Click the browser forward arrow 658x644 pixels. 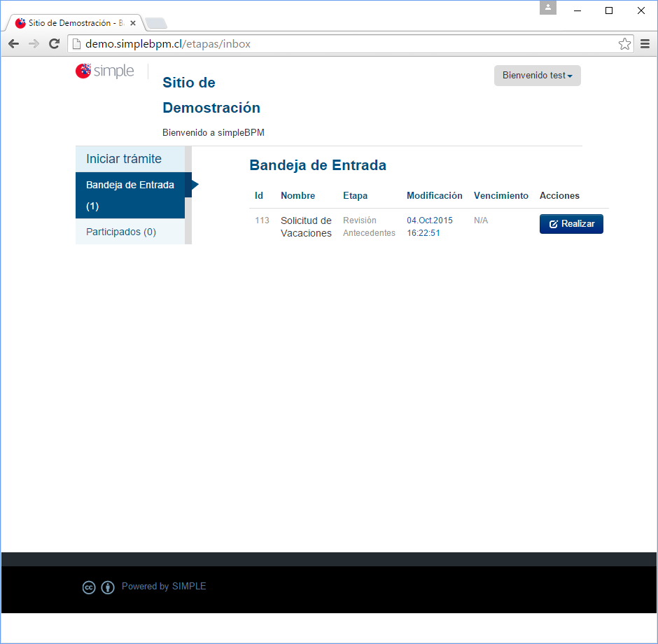[x=34, y=43]
